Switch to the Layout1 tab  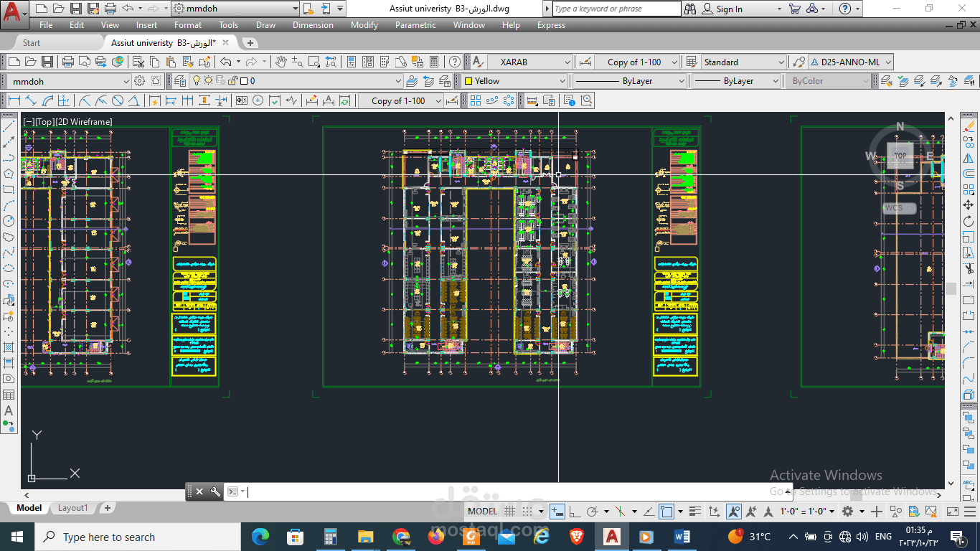(x=72, y=508)
